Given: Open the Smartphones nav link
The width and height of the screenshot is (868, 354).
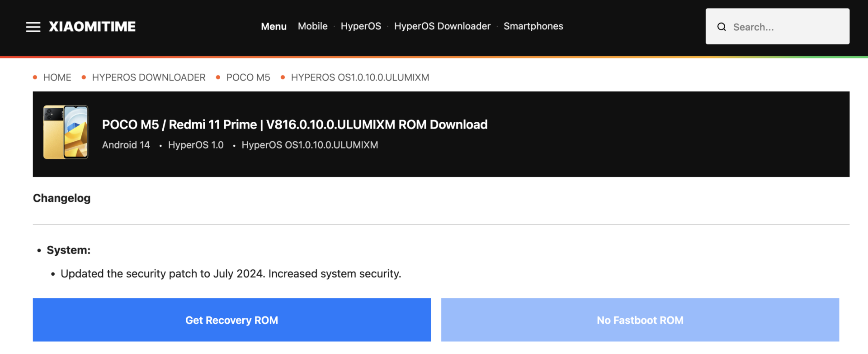Looking at the screenshot, I should (x=533, y=26).
